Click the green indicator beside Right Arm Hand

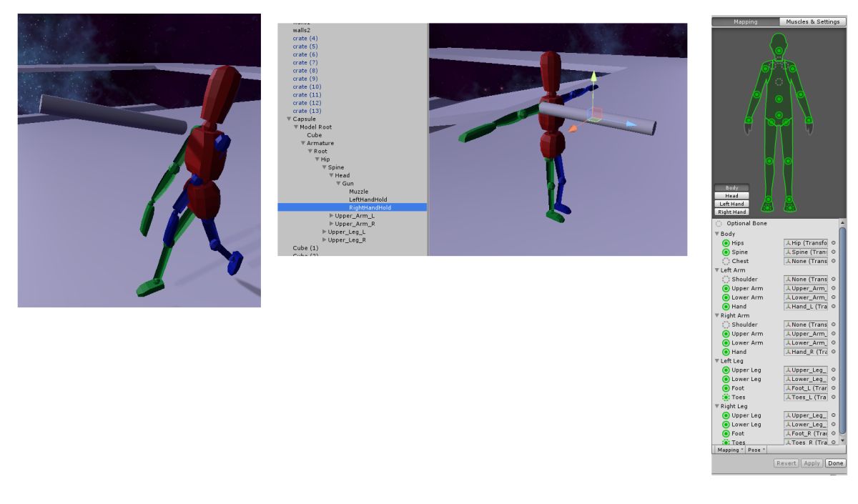(x=726, y=352)
